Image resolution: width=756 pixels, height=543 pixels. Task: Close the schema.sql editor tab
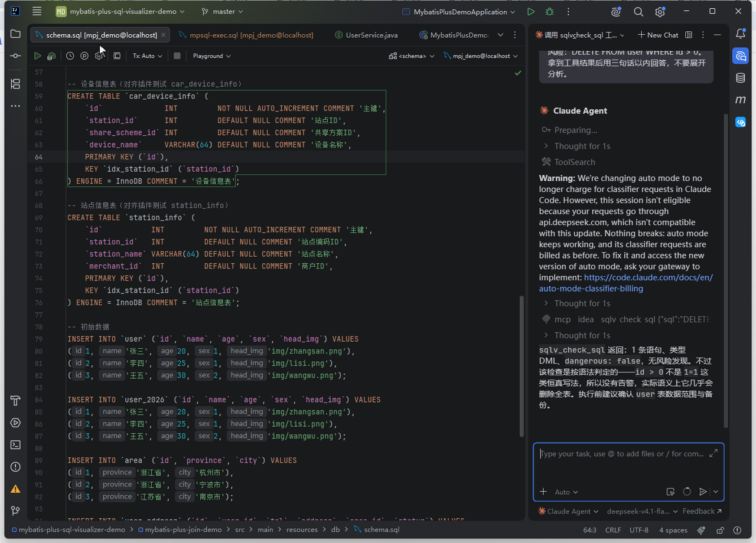tap(164, 35)
